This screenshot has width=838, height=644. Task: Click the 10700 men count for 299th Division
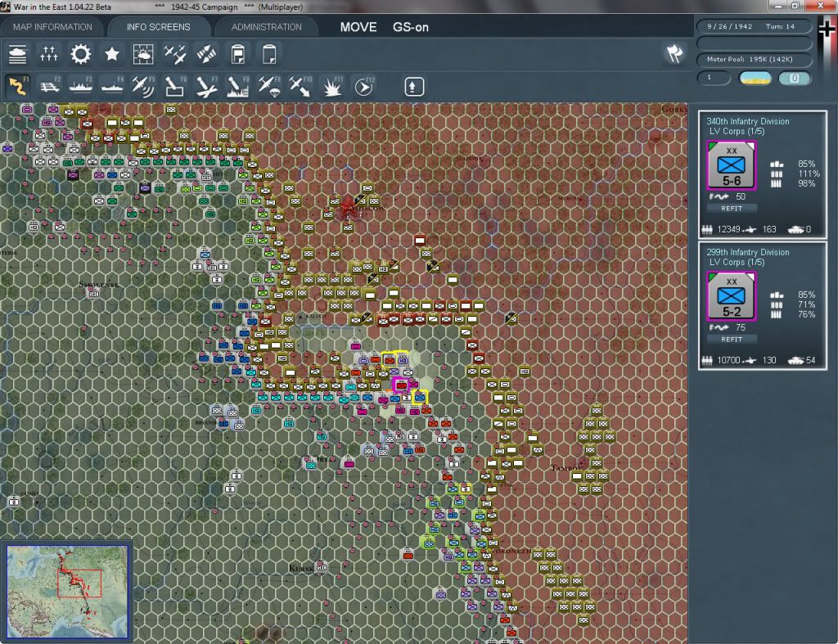tap(728, 360)
